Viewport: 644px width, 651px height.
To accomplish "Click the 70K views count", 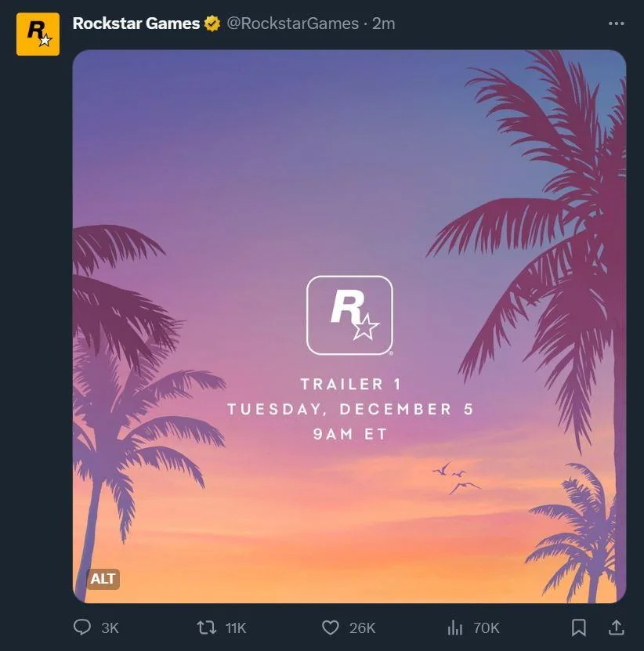I will 487,627.
